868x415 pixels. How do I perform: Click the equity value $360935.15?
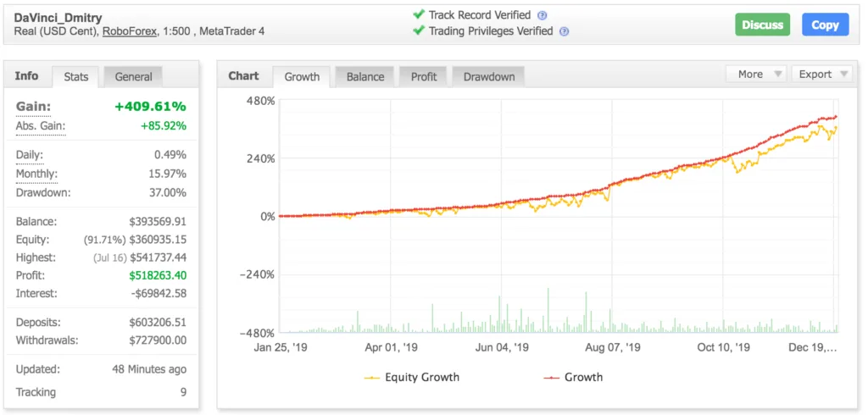coord(158,240)
